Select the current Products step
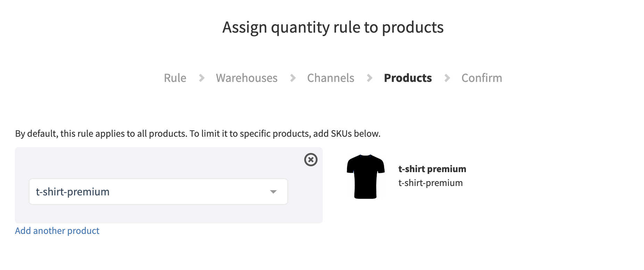The width and height of the screenshot is (644, 270). (x=408, y=78)
